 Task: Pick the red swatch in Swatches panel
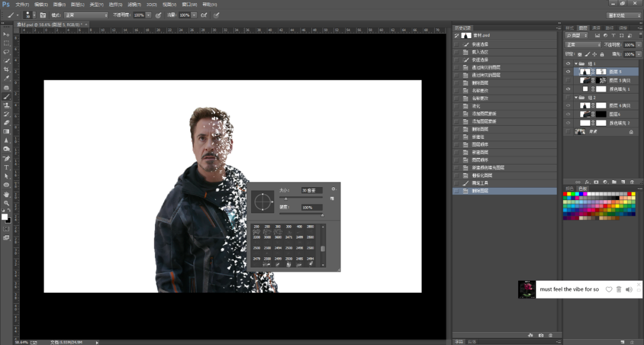(565, 194)
